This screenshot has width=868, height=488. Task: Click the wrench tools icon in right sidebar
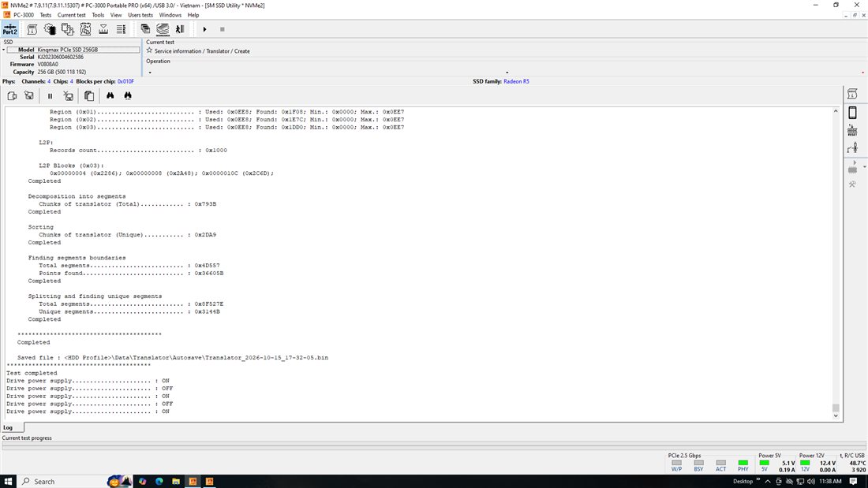[x=852, y=184]
